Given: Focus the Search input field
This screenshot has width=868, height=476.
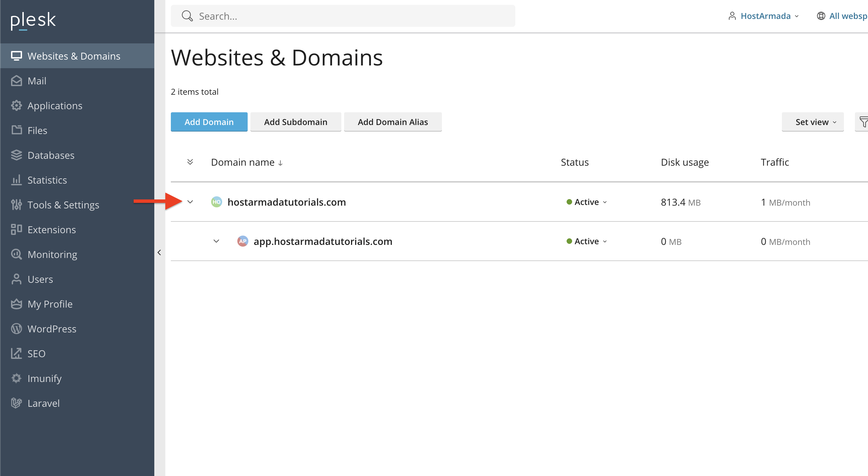Looking at the screenshot, I should (343, 16).
